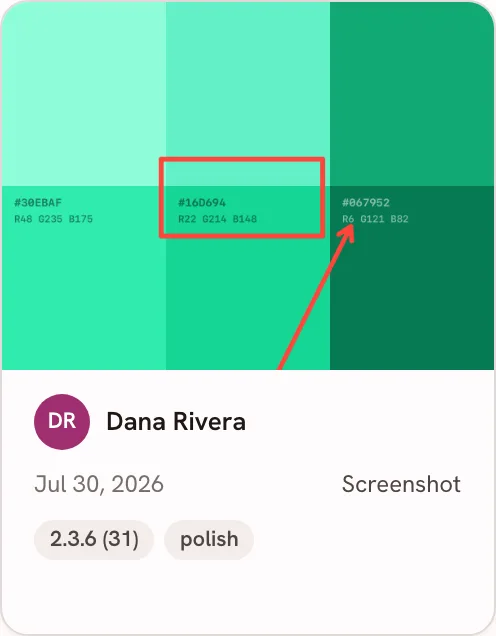The height and width of the screenshot is (636, 496).
Task: Click the #30EBAF hex code label
Action: pyautogui.click(x=38, y=202)
